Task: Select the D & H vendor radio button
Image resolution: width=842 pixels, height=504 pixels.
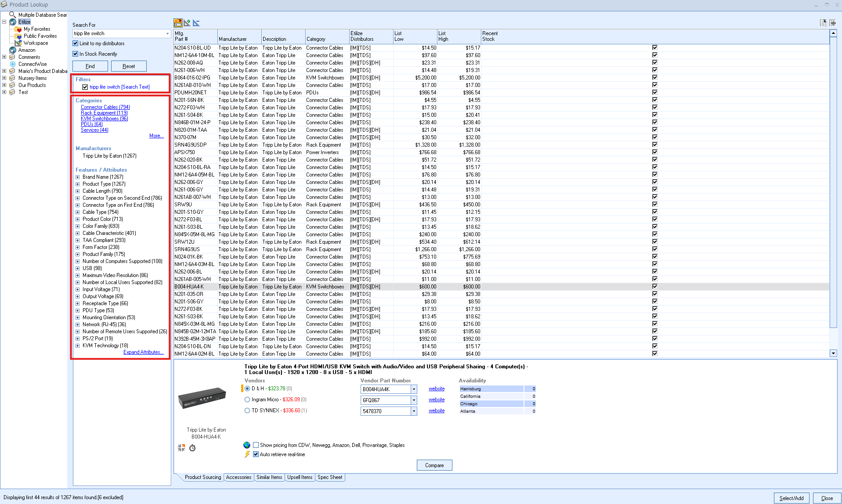Action: 247,389
